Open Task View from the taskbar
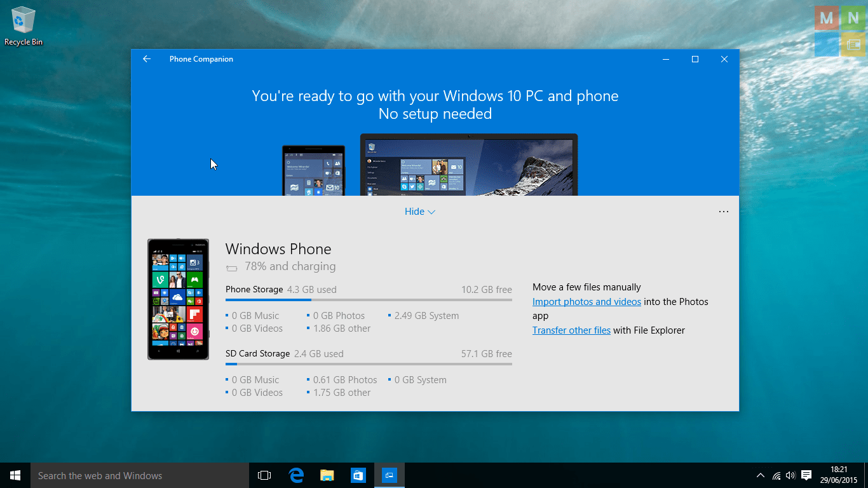This screenshot has height=488, width=868. pyautogui.click(x=264, y=475)
